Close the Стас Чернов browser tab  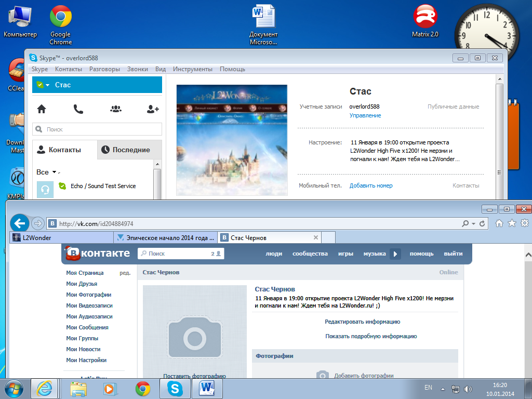pyautogui.click(x=315, y=237)
